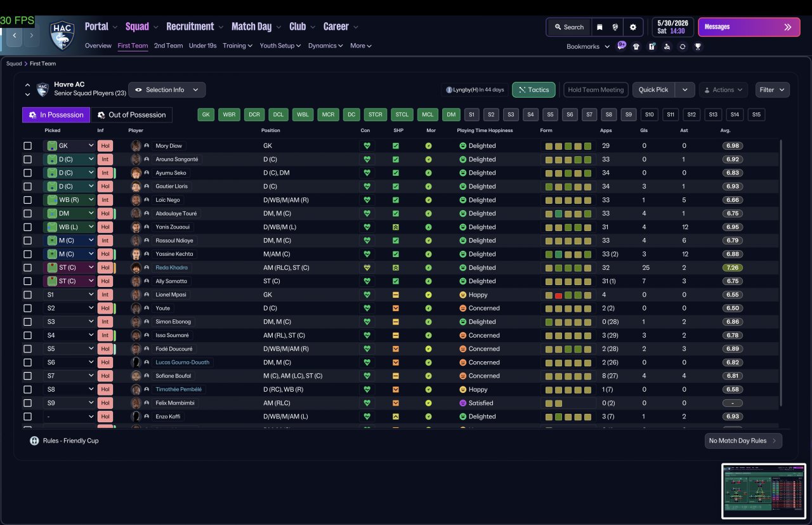Tick the checkbox for Abdoulaye Touré
Screen dimensions: 812x525
pyautogui.click(x=27, y=213)
